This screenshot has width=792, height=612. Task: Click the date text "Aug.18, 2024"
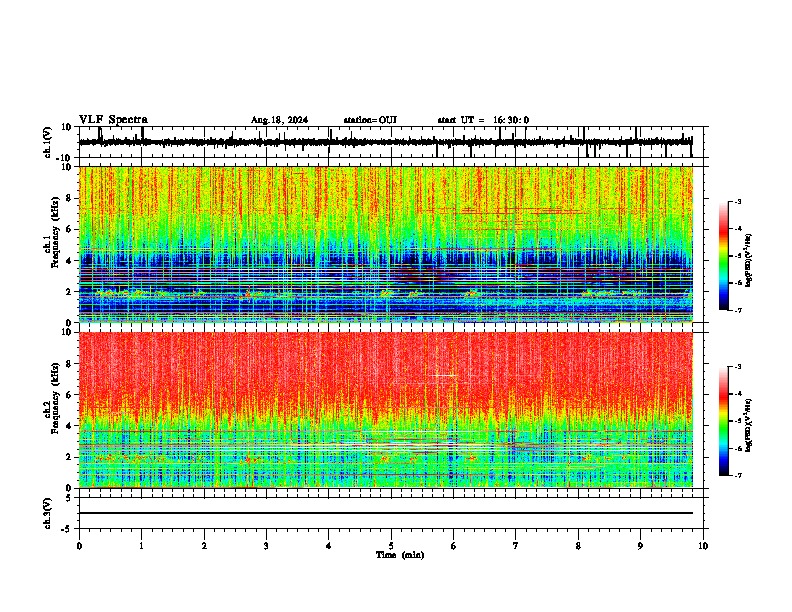[x=279, y=120]
